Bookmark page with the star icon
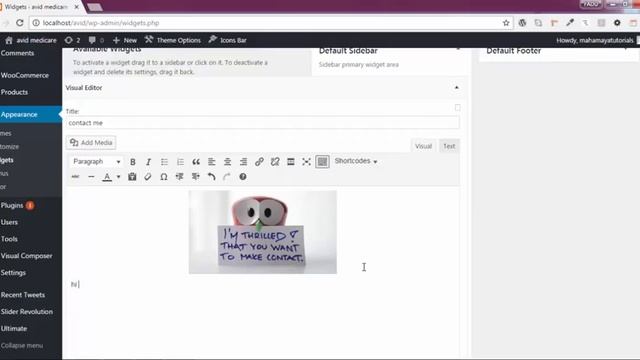Screen dimensions: 640x360 [x=506, y=23]
